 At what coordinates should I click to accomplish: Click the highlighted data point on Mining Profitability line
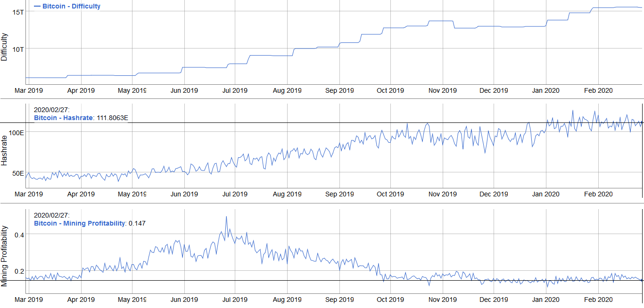tap(642, 280)
